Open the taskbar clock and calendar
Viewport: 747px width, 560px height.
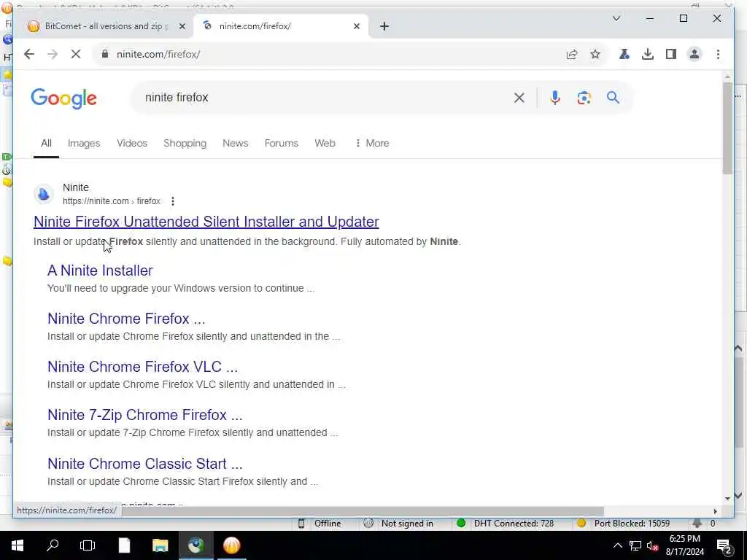click(x=684, y=545)
